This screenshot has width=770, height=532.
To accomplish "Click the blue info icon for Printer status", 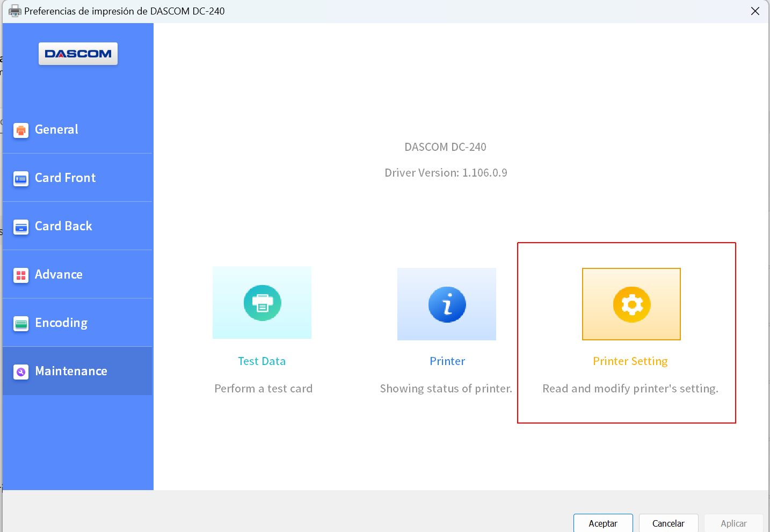I will tap(447, 304).
